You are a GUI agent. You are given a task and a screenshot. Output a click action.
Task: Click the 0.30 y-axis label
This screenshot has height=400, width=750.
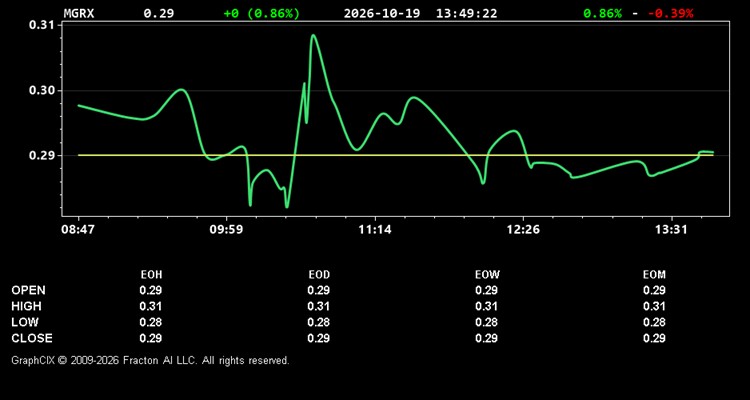pos(41,90)
